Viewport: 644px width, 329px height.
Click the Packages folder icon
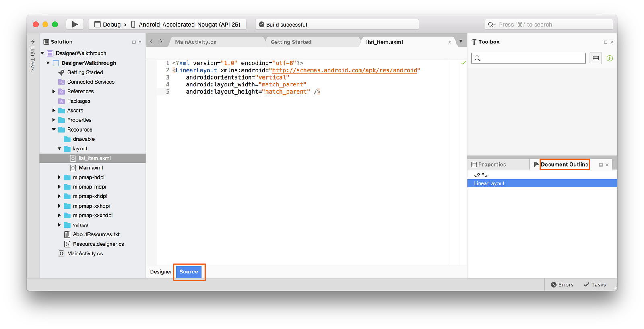[x=62, y=101]
